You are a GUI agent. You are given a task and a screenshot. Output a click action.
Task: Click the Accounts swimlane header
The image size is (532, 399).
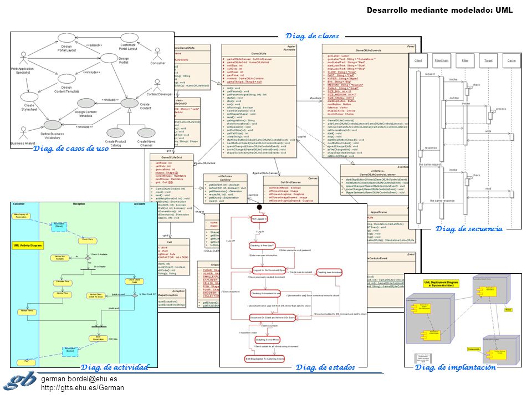point(140,204)
